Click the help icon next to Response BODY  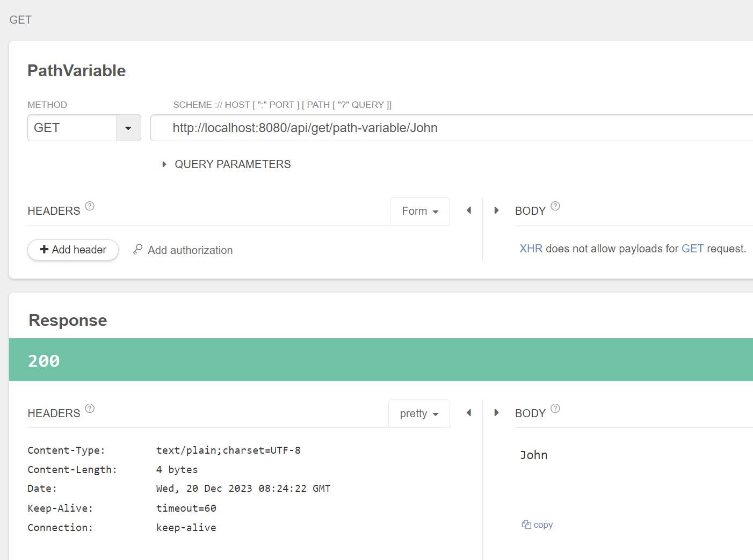555,408
